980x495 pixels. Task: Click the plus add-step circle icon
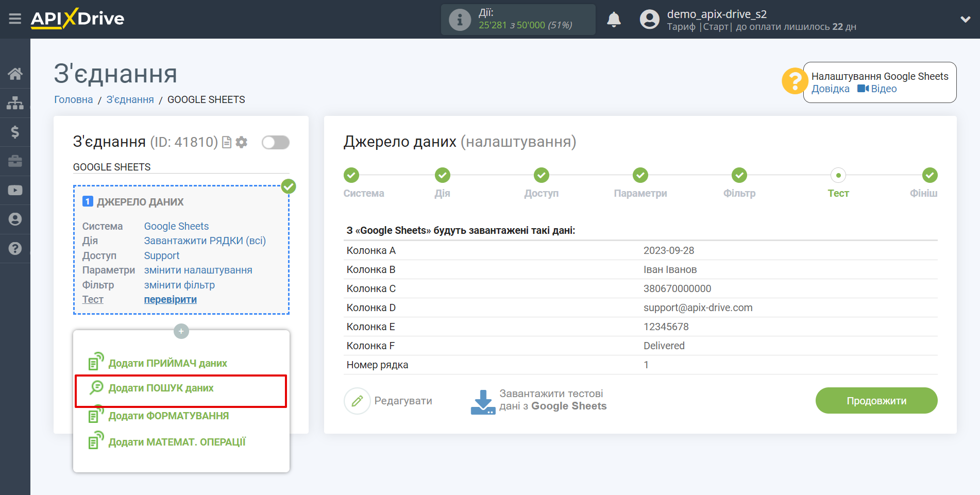(181, 331)
